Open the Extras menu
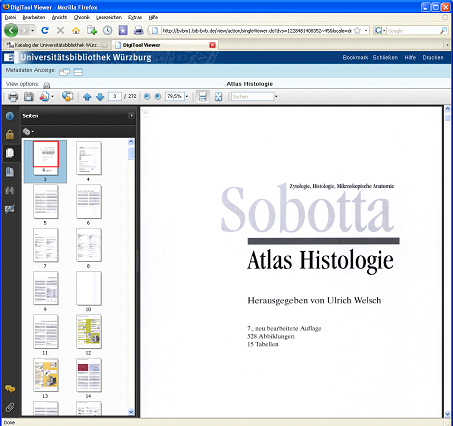453x426 pixels. pos(135,17)
